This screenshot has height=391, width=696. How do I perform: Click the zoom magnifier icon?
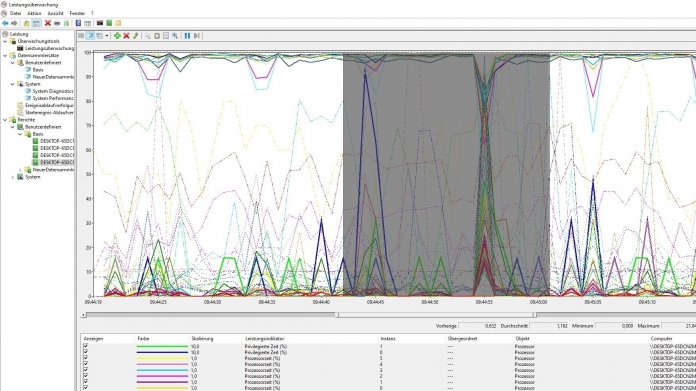pyautogui.click(x=175, y=36)
